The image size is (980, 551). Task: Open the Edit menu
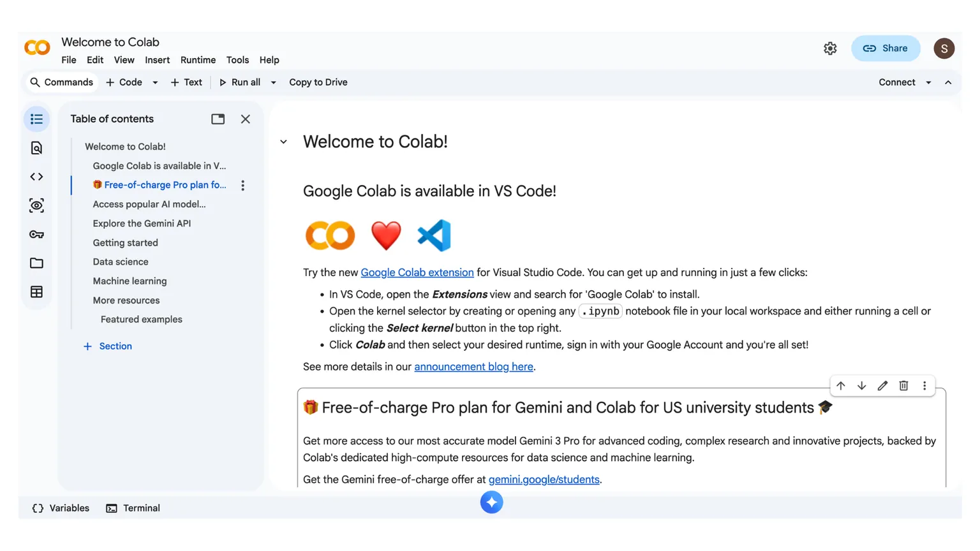point(95,60)
